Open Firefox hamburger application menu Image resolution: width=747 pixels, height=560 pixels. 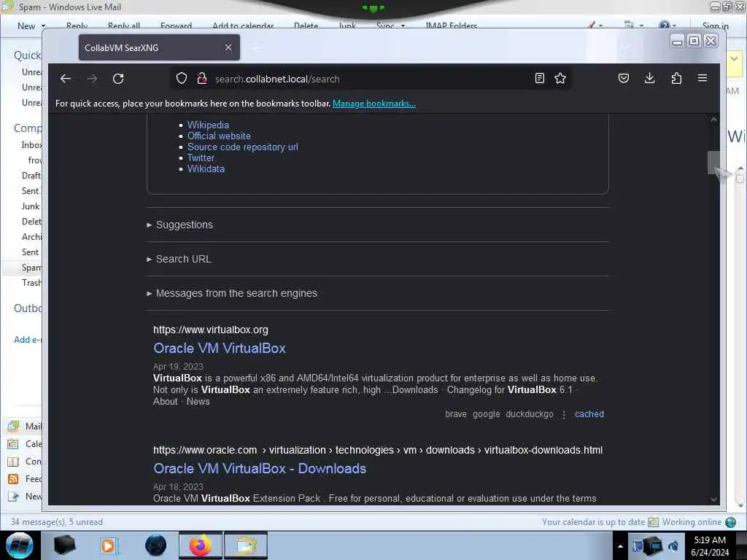pyautogui.click(x=703, y=78)
